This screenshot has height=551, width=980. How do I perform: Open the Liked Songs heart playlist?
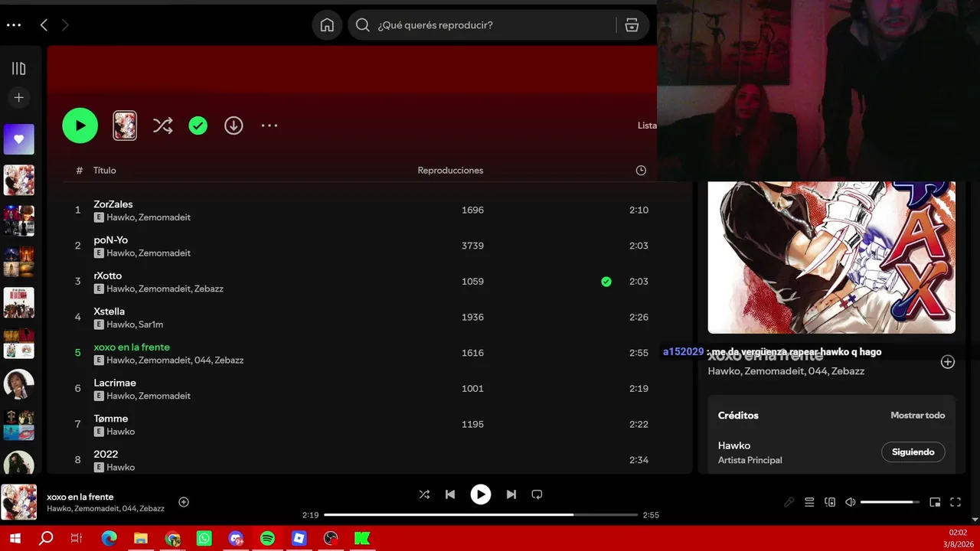click(x=19, y=139)
